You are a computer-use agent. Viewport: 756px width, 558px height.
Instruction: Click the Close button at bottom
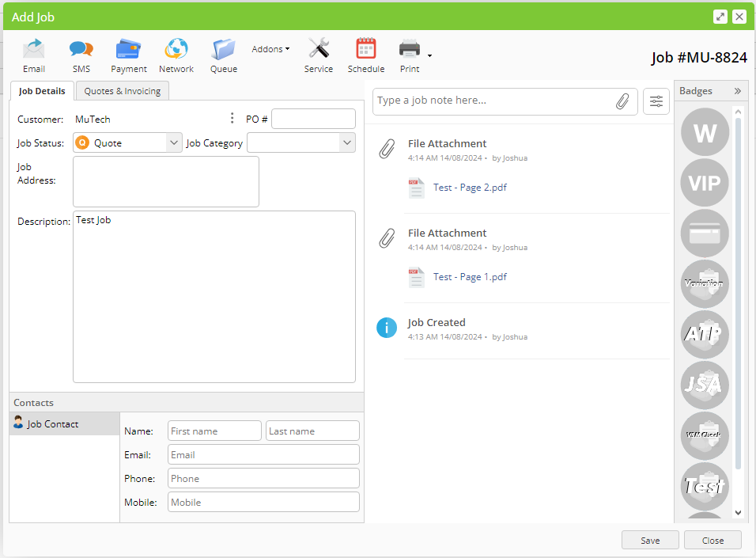coord(713,540)
